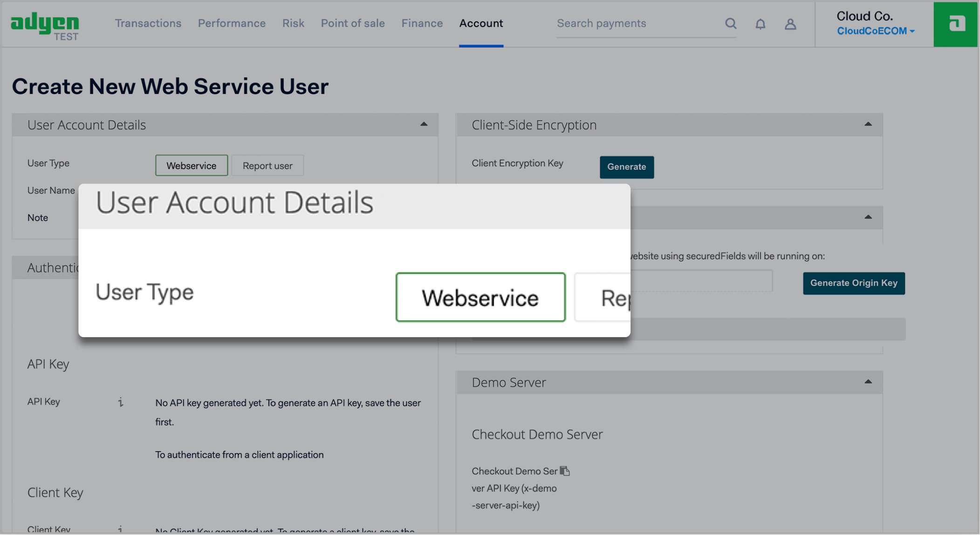Click the green Adyen logo tile
Screen dimensions: 980x535
pyautogui.click(x=955, y=24)
